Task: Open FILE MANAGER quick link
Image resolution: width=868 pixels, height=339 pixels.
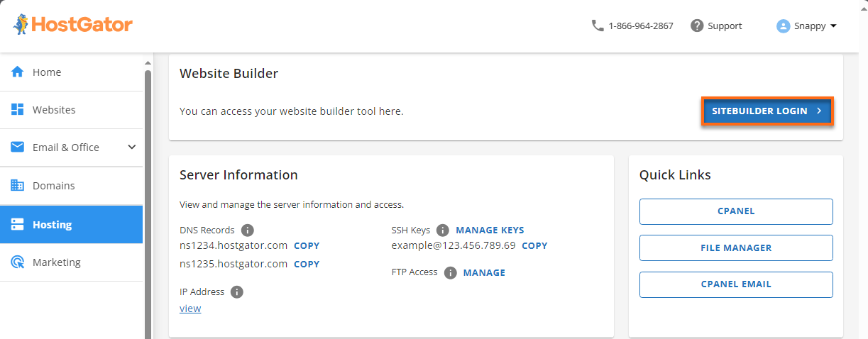Action: click(x=736, y=248)
